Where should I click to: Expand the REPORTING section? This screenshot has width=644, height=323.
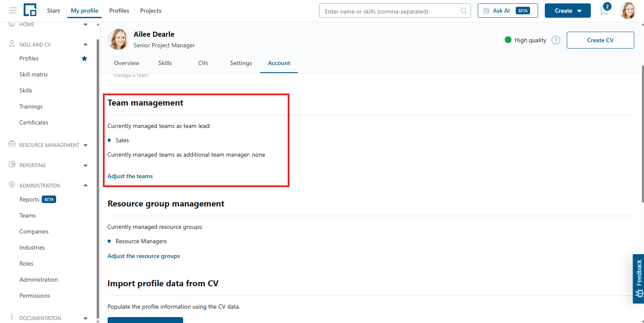pyautogui.click(x=86, y=166)
